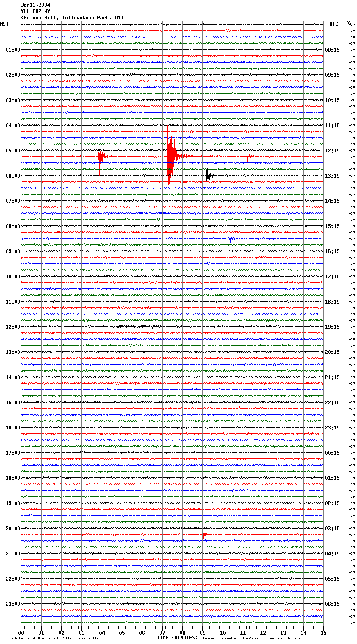
Task: Click the MST timezone header
Action: pos(4,24)
